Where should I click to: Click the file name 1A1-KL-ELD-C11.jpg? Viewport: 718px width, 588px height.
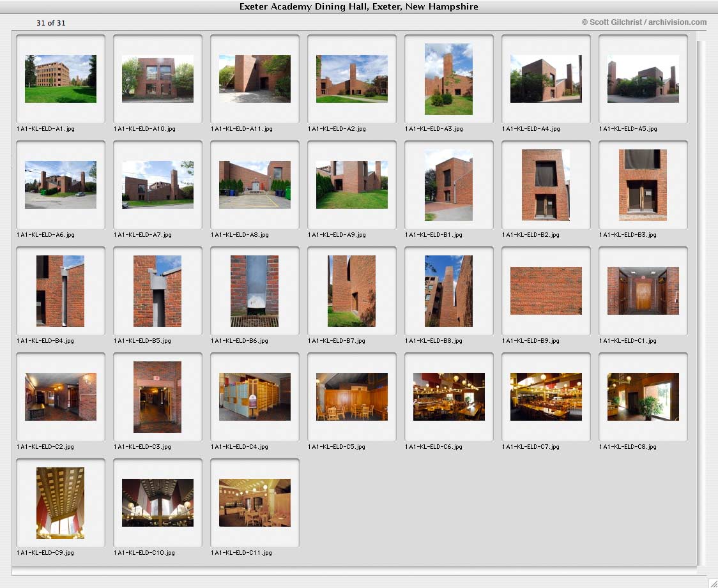point(241,553)
